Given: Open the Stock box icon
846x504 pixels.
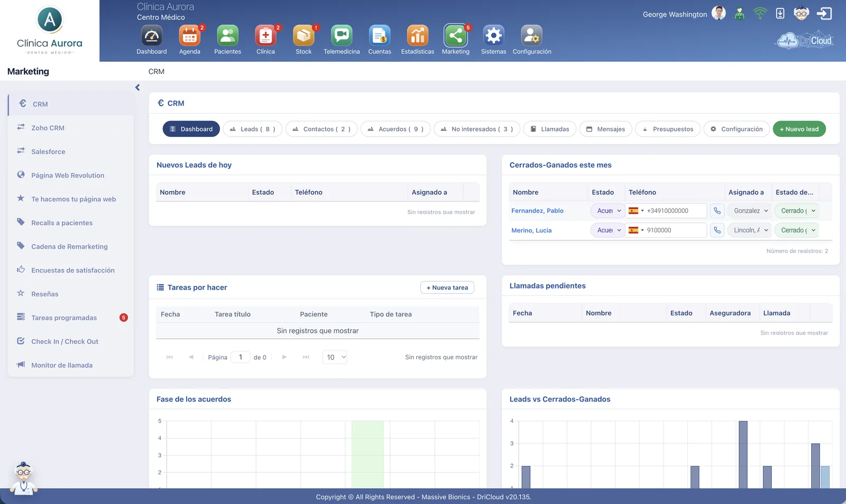Looking at the screenshot, I should 304,36.
